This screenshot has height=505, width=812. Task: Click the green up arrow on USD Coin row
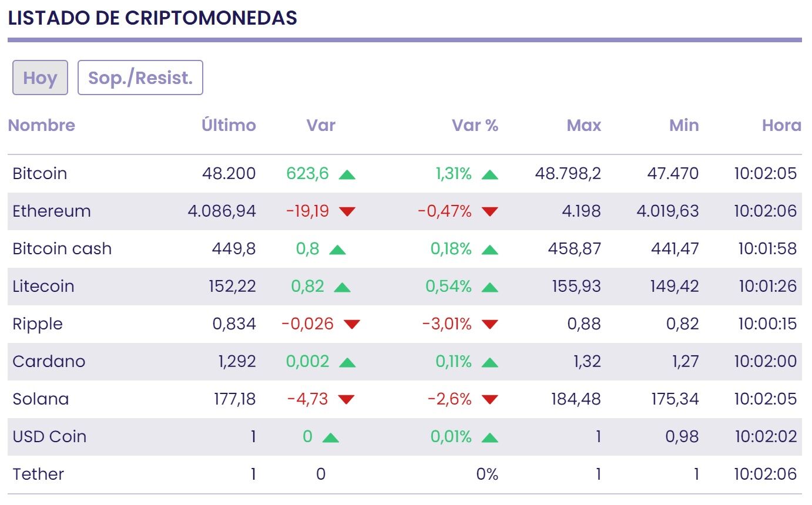(331, 436)
